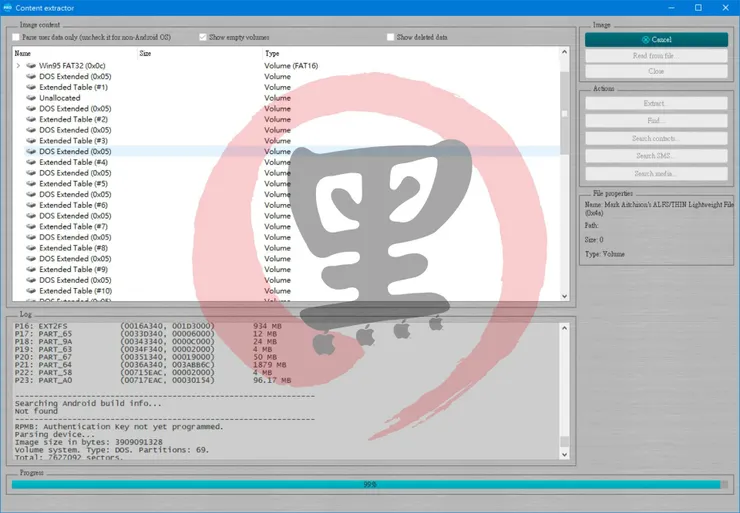Click the Win95 FAT32 drive icon
The height and width of the screenshot is (513, 740).
point(31,66)
